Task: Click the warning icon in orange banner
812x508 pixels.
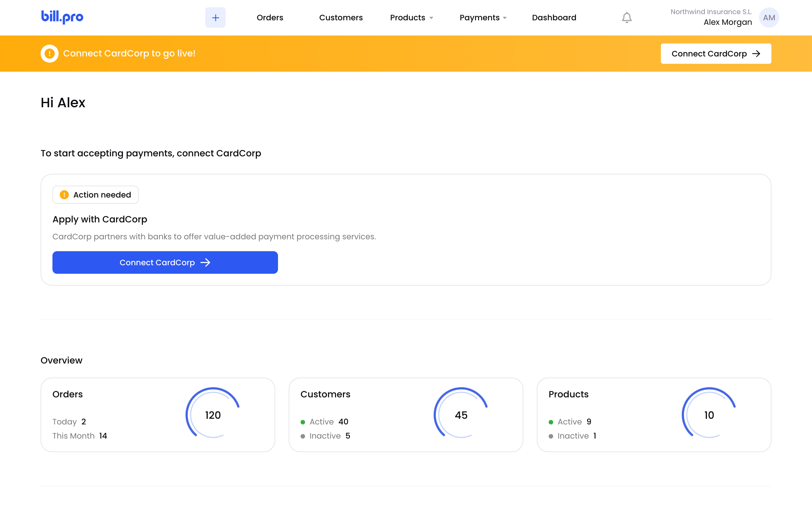Action: (x=50, y=53)
